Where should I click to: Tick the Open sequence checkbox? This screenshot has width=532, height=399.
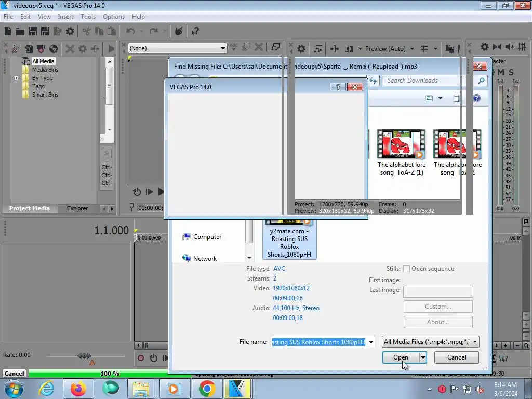(x=406, y=269)
